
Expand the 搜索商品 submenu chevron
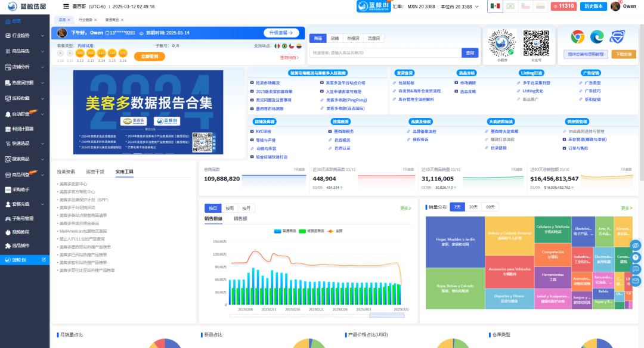tap(42, 159)
